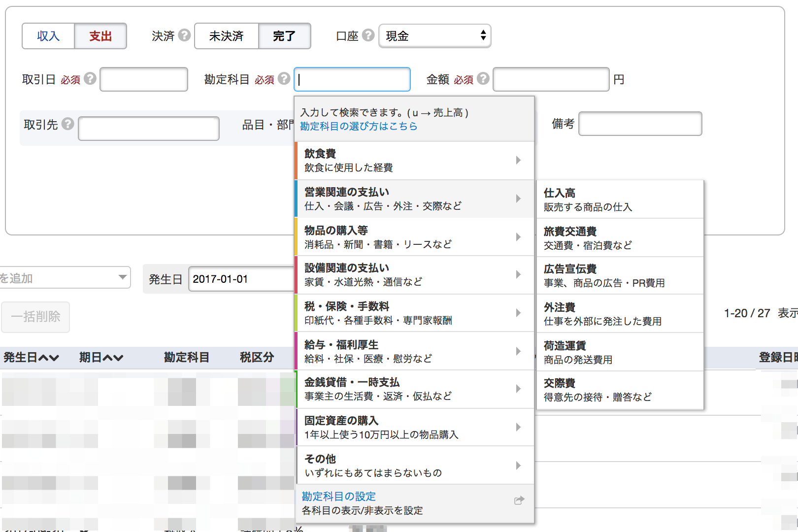Screen dimensions: 798x532
Task: Open 勘定科目の選び方はこちら link
Action: tap(359, 126)
